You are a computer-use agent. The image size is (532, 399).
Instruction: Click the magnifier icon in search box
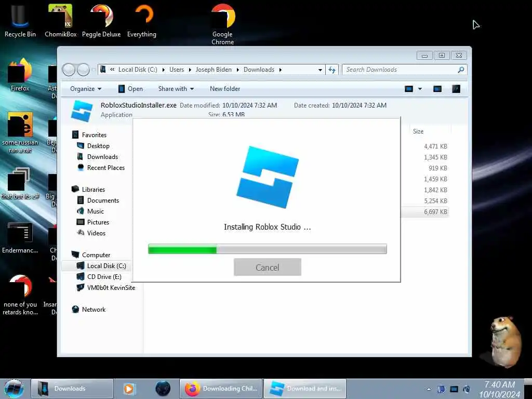point(460,70)
